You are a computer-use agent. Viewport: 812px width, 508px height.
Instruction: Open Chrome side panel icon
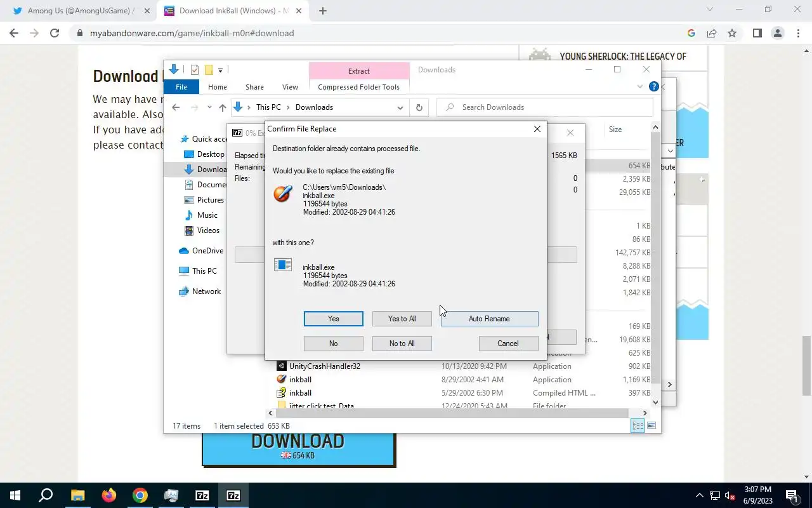[x=757, y=33]
